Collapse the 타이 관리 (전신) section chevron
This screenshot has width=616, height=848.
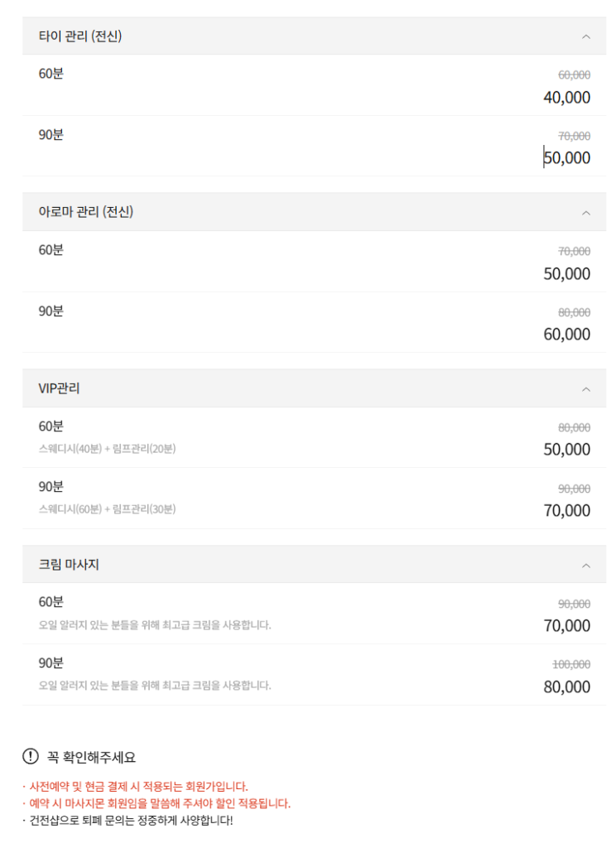point(586,36)
